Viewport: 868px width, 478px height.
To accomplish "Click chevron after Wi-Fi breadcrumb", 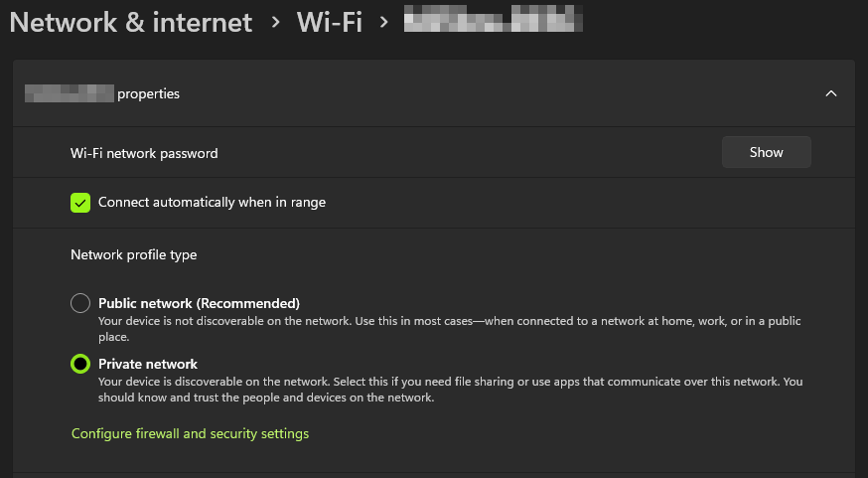I will pyautogui.click(x=383, y=23).
